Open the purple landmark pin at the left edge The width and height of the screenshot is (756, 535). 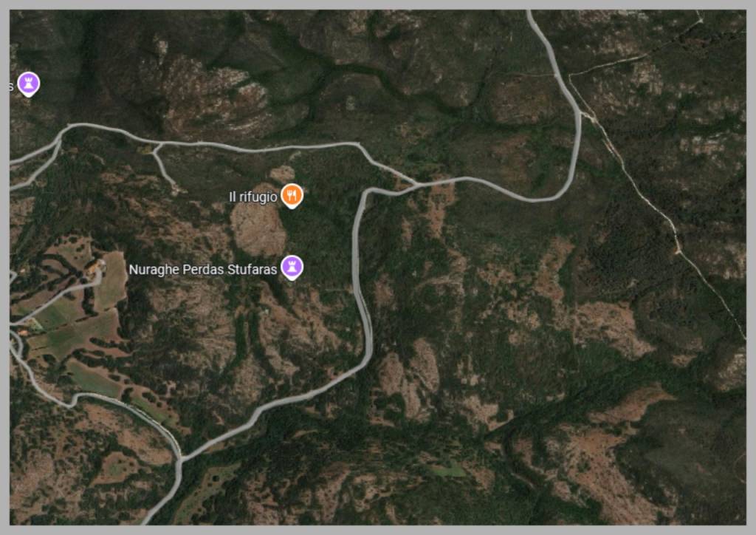tap(29, 84)
